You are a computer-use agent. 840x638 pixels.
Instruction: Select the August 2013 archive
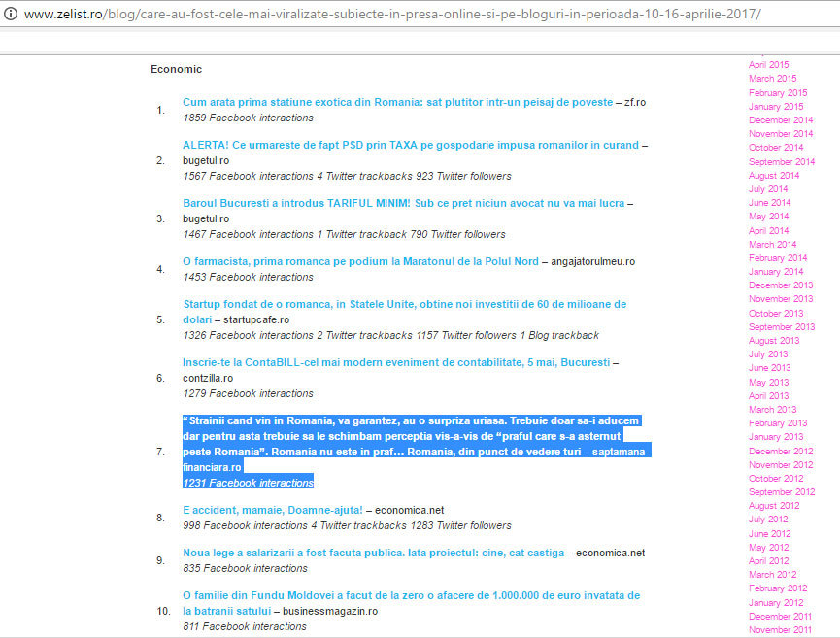click(774, 341)
